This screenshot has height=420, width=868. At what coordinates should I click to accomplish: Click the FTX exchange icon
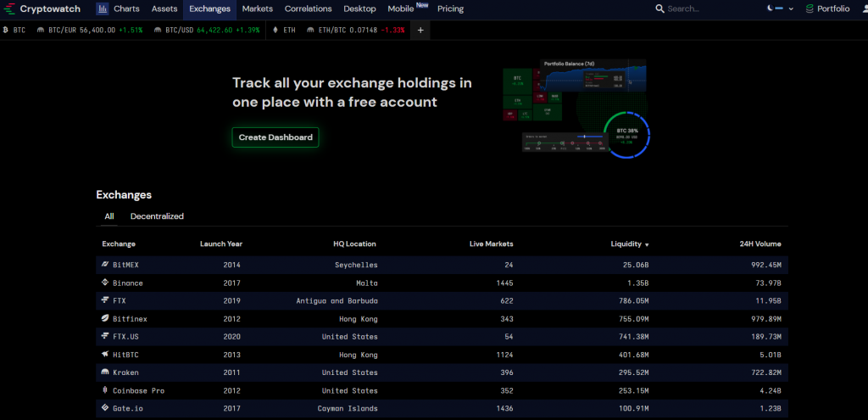[105, 300]
